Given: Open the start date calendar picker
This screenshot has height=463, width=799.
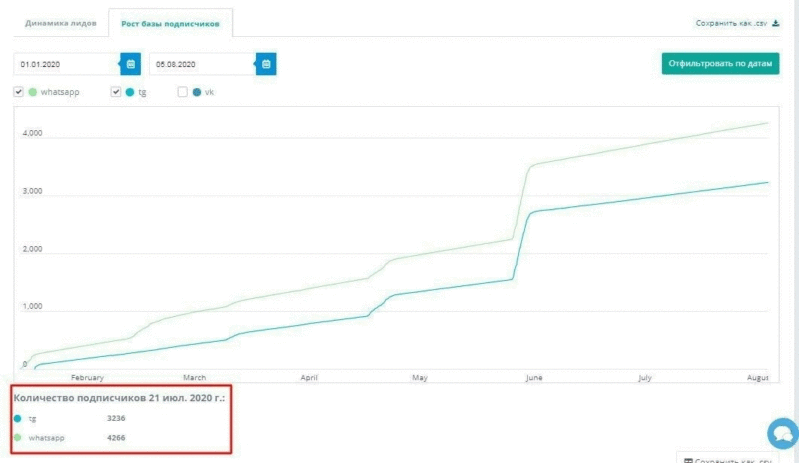Looking at the screenshot, I should coord(130,64).
